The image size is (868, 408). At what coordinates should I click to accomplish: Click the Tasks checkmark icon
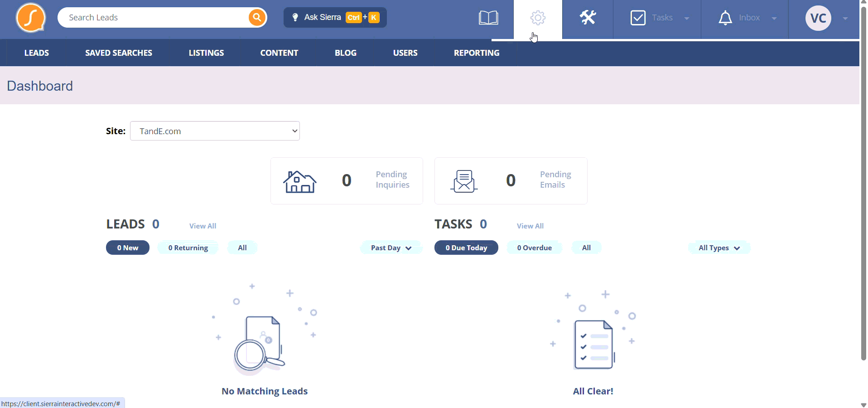click(x=638, y=18)
